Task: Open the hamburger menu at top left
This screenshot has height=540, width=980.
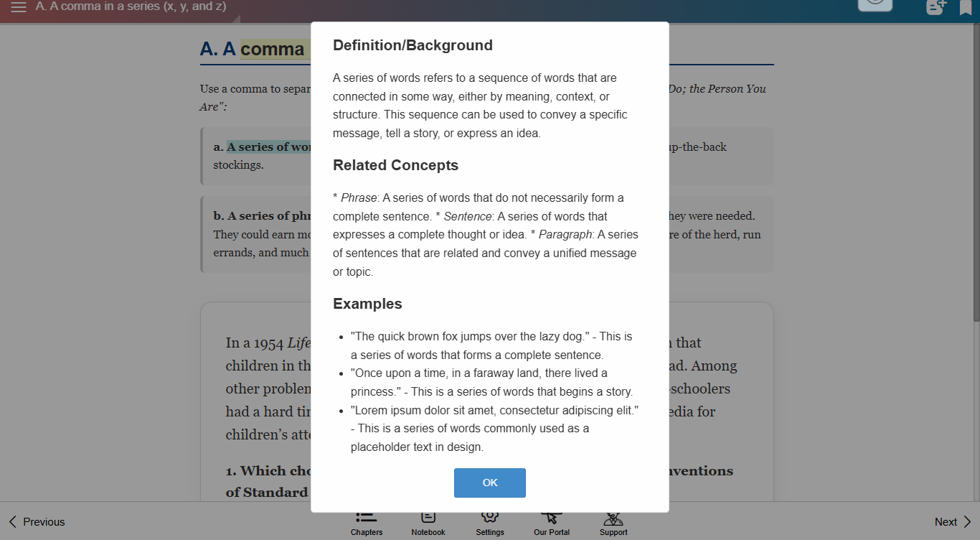Action: [19, 7]
